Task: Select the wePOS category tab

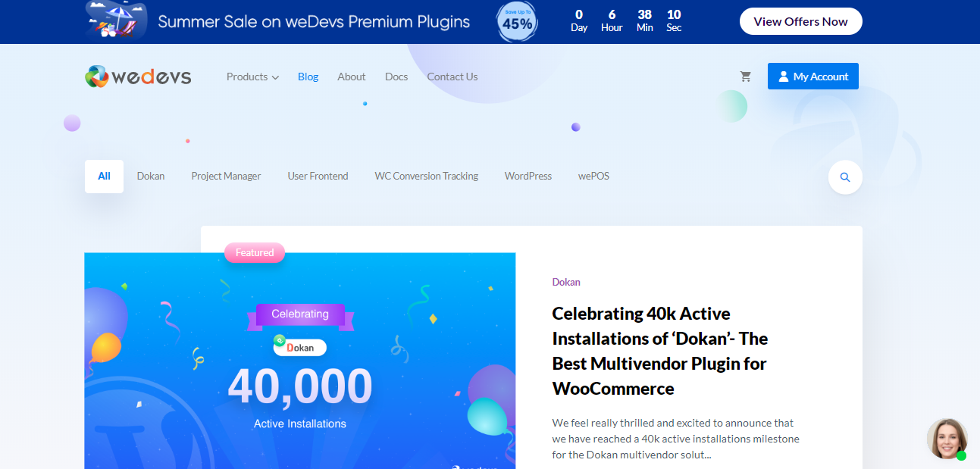Action: point(593,177)
